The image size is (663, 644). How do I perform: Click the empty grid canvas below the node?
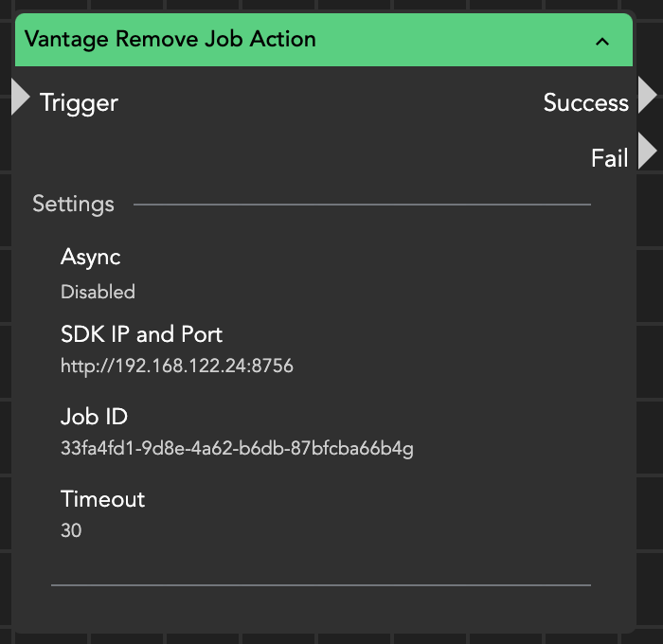[x=331, y=638]
